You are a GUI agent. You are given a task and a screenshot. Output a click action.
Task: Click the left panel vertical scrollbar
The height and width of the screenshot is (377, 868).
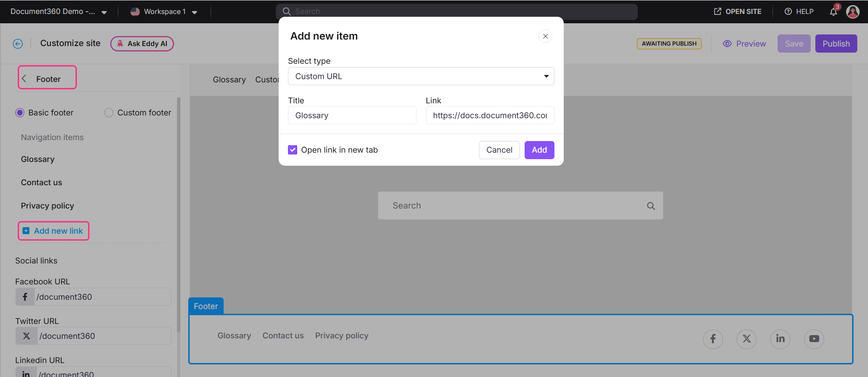point(178,214)
